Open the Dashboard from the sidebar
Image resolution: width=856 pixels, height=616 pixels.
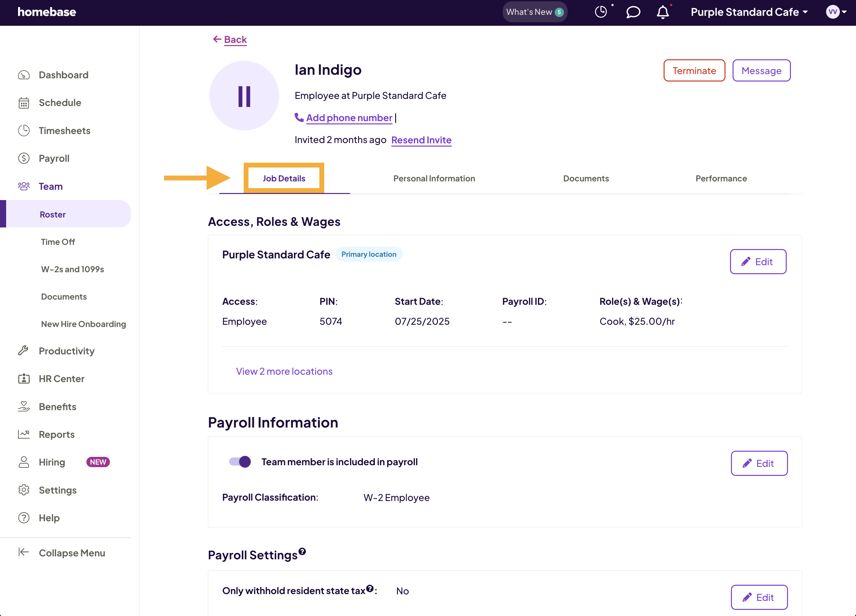[63, 75]
